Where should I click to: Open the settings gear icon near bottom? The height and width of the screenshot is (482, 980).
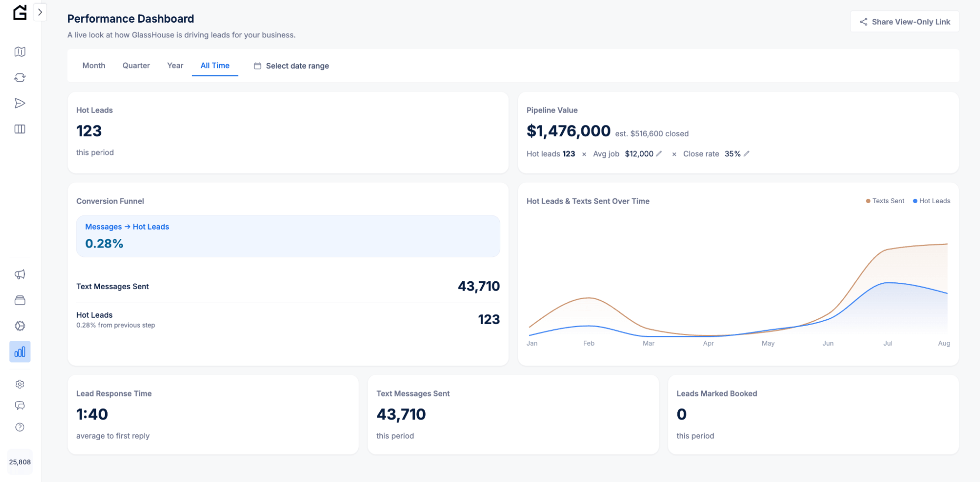pyautogui.click(x=20, y=384)
